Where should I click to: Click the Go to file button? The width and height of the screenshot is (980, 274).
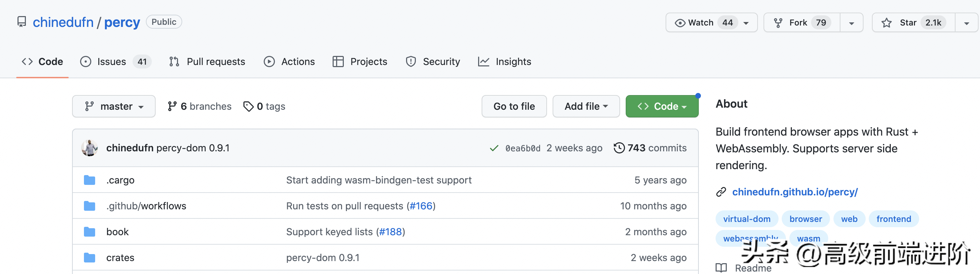(514, 106)
